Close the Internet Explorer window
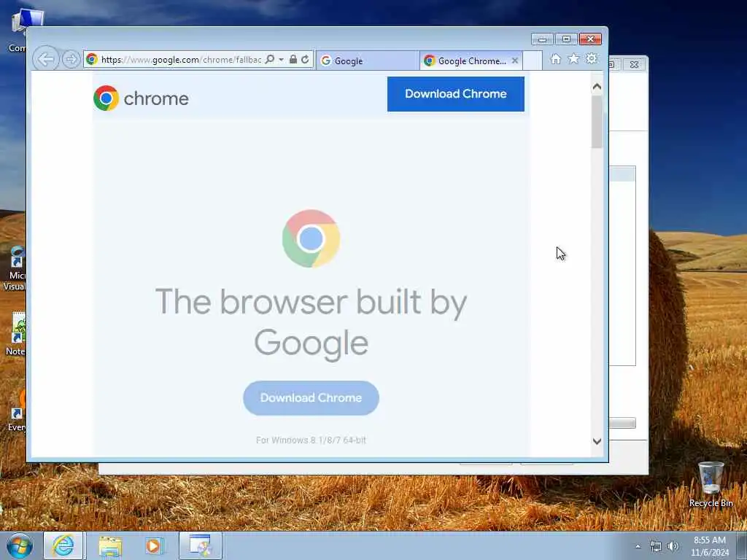 coord(590,39)
